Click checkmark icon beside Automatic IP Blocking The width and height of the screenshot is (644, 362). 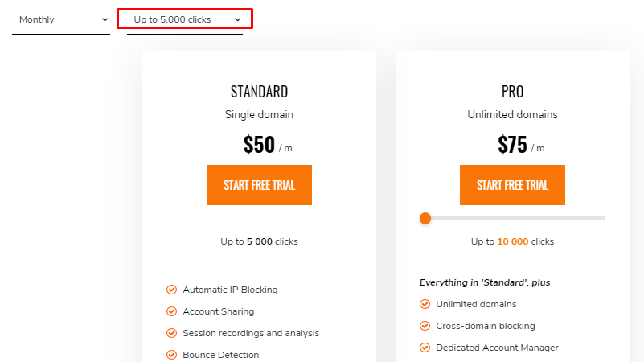(171, 290)
